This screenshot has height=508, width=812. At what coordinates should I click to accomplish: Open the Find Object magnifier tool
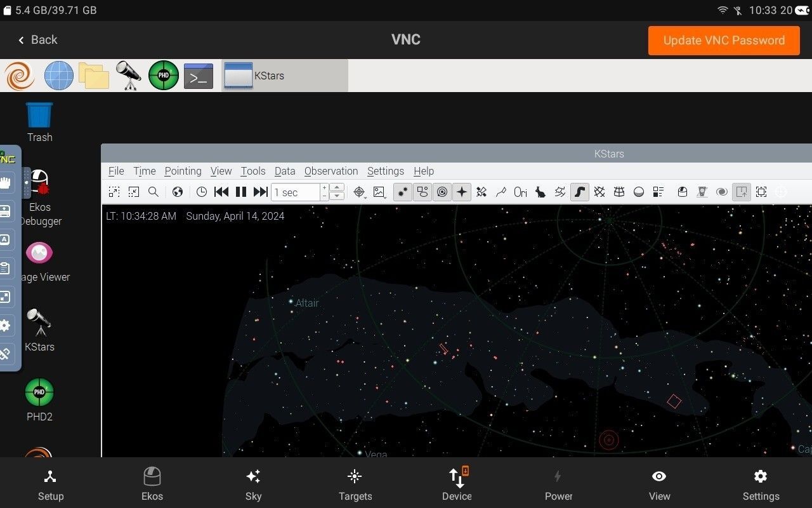pos(154,192)
